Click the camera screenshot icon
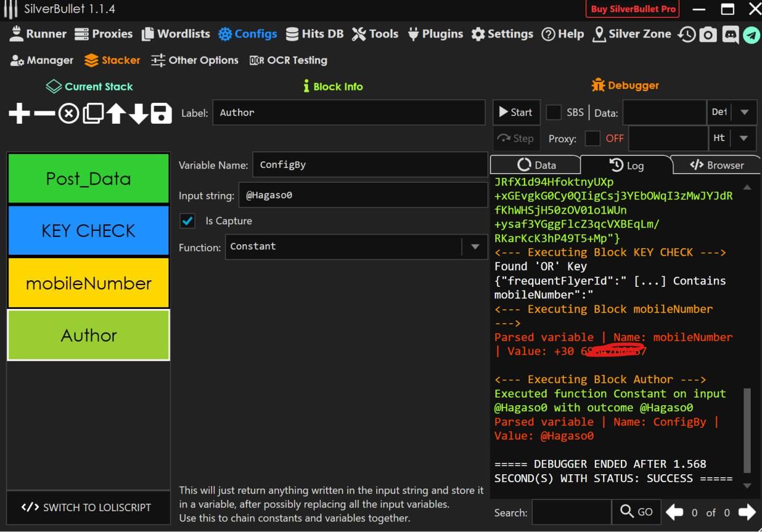Image resolution: width=762 pixels, height=532 pixels. 708,35
